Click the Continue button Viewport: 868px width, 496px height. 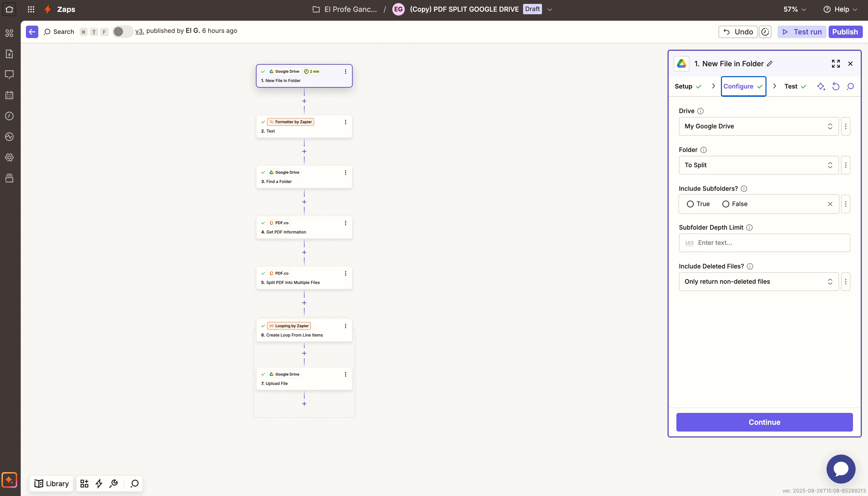pos(764,422)
